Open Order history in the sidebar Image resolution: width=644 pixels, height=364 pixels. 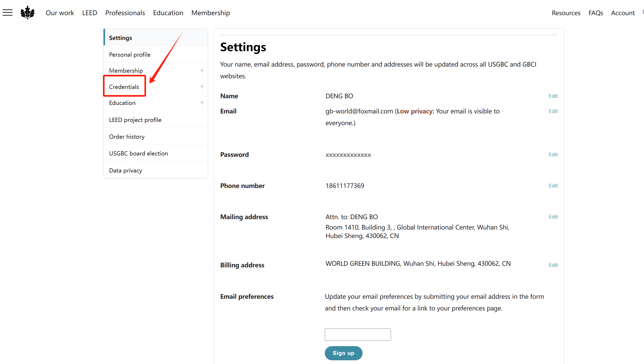click(156, 136)
